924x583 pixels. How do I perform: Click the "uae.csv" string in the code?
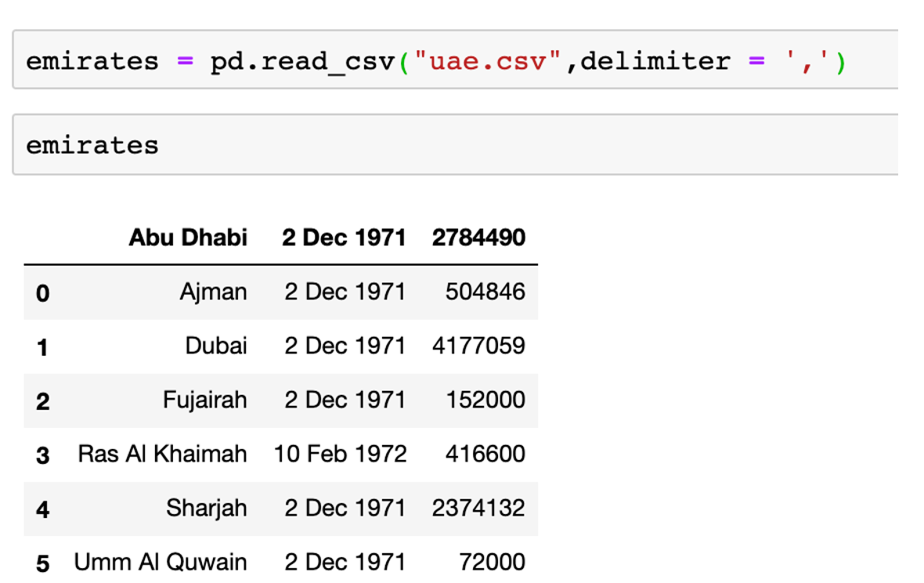pos(489,60)
